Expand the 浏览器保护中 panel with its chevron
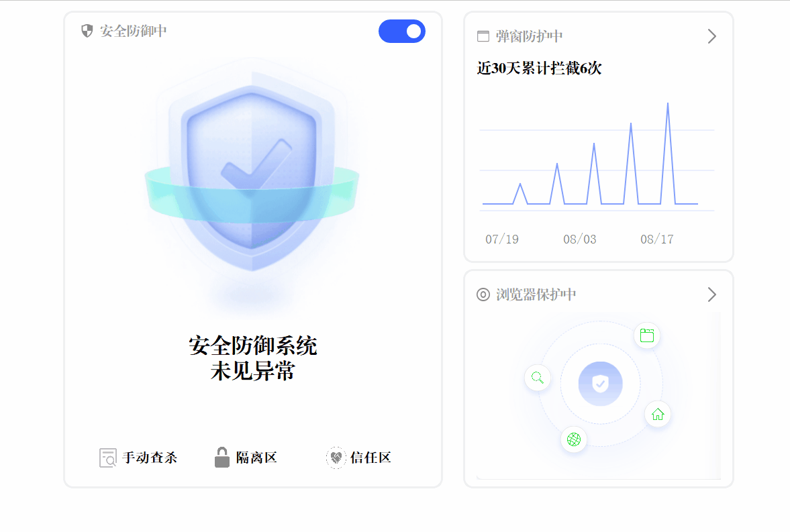 711,295
